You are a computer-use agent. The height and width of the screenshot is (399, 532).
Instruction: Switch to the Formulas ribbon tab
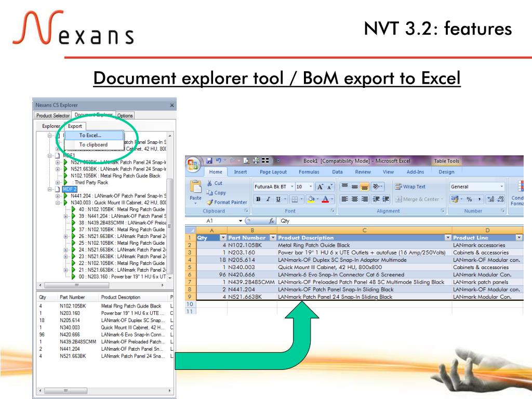pyautogui.click(x=309, y=172)
